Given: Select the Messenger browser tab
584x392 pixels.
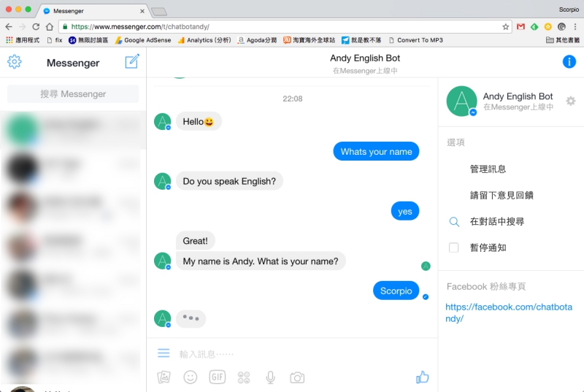Looking at the screenshot, I should click(x=93, y=11).
